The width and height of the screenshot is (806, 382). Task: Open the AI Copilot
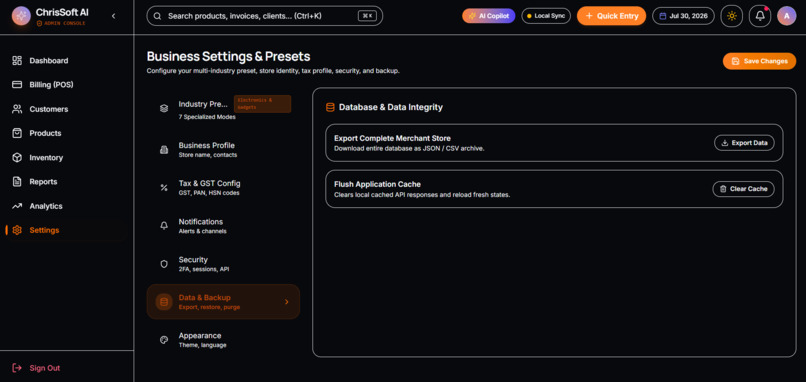point(488,16)
